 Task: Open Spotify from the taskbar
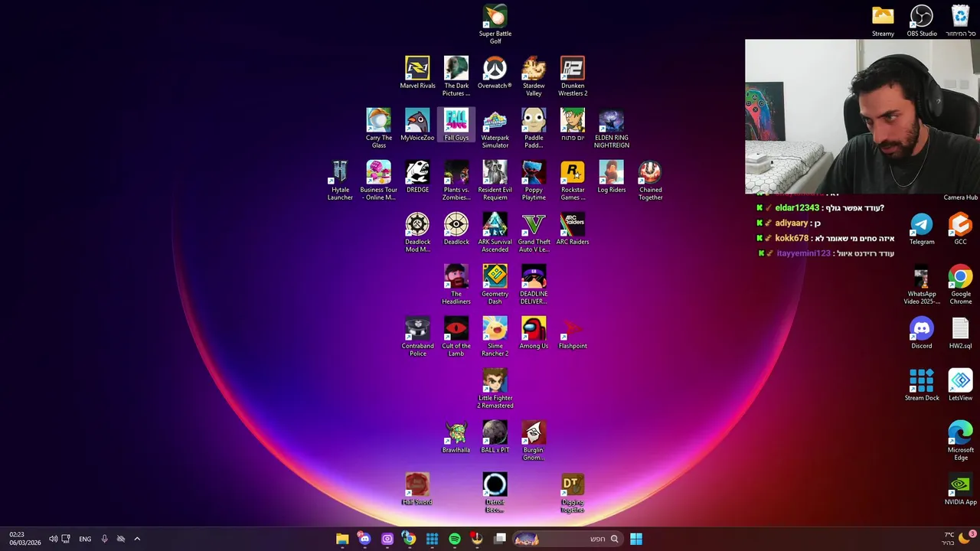(455, 539)
